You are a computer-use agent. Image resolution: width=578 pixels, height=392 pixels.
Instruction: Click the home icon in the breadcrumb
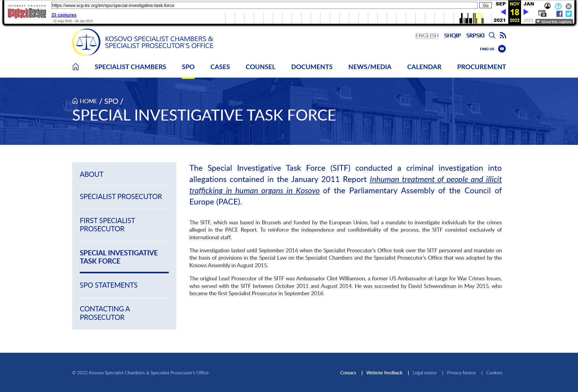coord(75,101)
